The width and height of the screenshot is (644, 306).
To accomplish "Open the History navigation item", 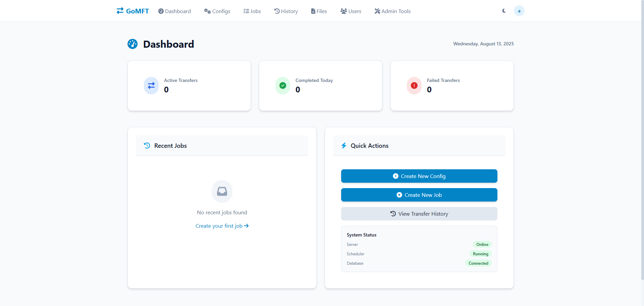I will click(x=286, y=11).
